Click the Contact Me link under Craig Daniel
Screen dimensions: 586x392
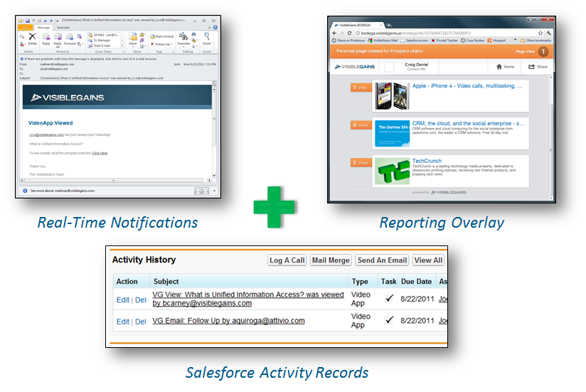(416, 69)
